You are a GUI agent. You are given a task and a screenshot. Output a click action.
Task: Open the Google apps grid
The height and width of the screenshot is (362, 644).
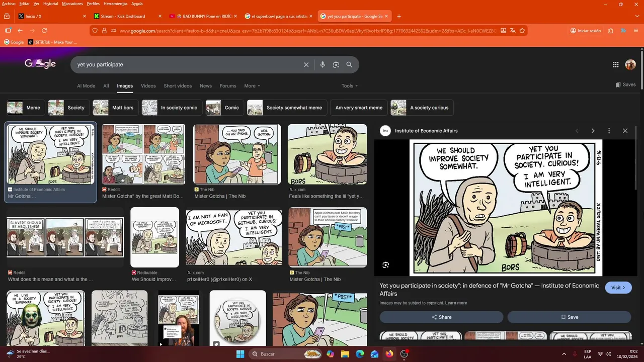(616, 64)
